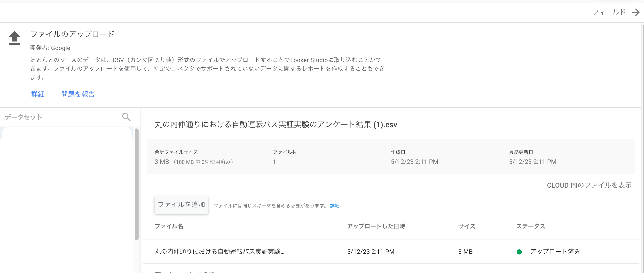Click the green upload status dot
Image resolution: width=644 pixels, height=273 pixels.
coord(519,252)
